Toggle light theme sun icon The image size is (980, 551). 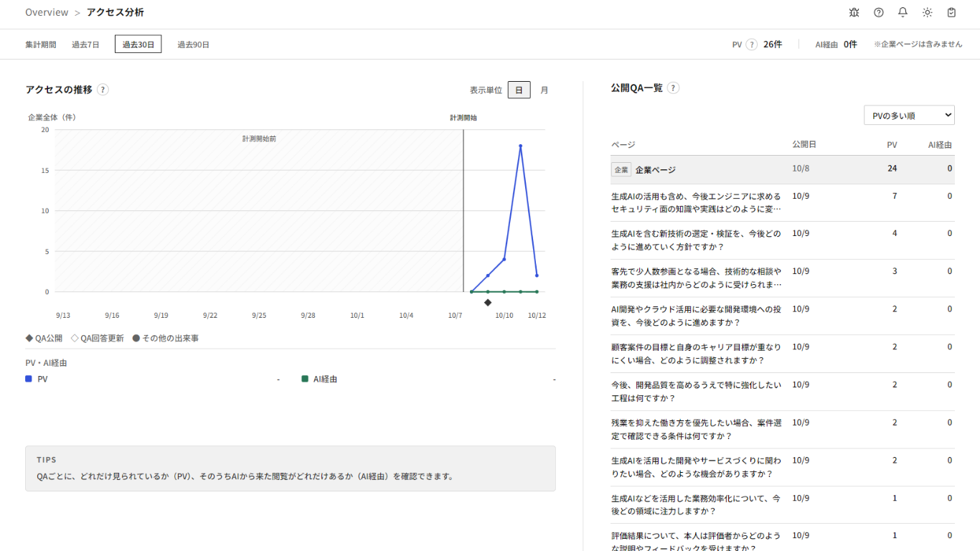click(927, 12)
